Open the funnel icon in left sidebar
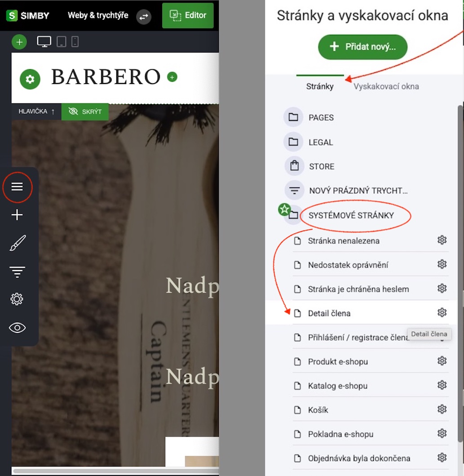 [17, 271]
